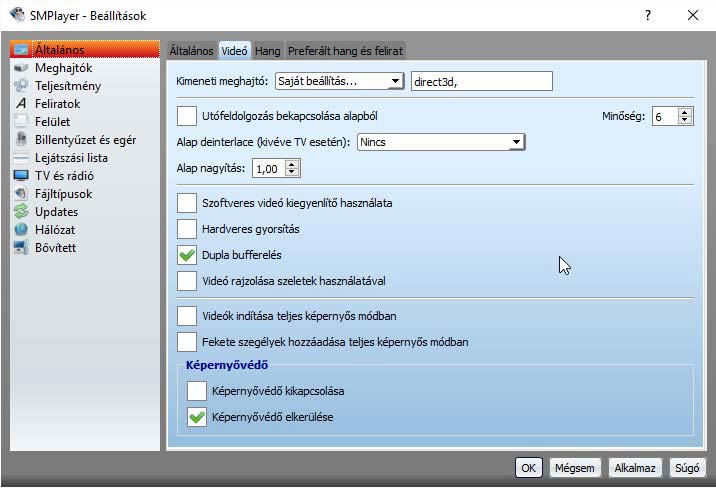This screenshot has width=716, height=488.
Task: Apply changes with Alkalmaz button
Action: [x=635, y=468]
